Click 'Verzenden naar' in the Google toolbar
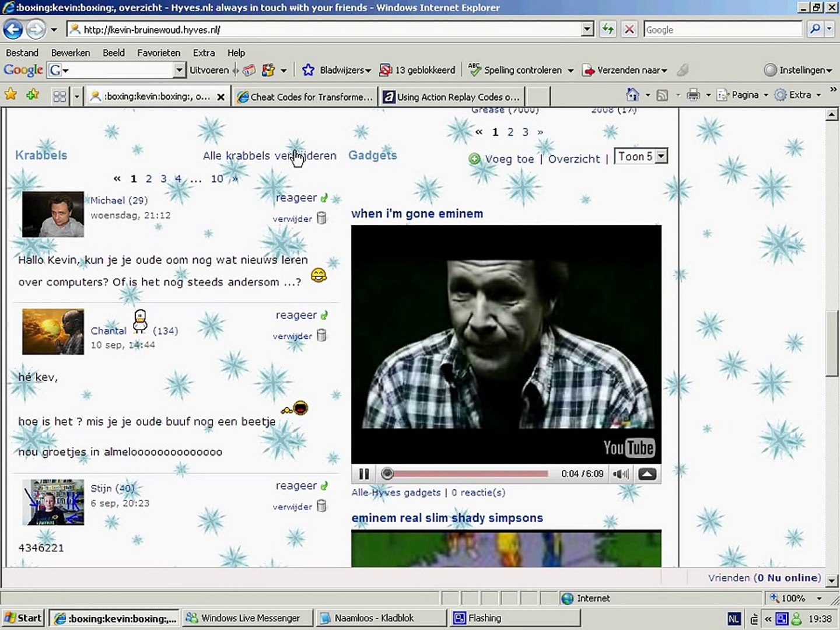840x630 pixels. pyautogui.click(x=625, y=70)
